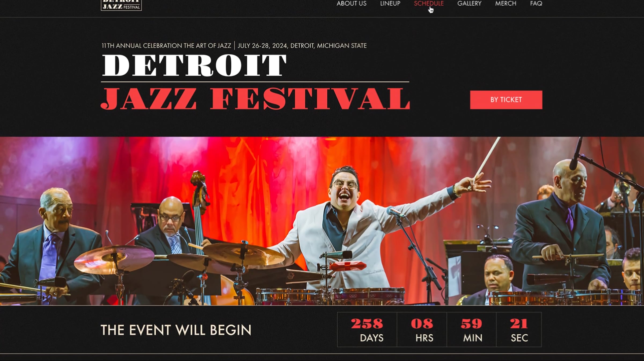This screenshot has height=361, width=644.
Task: Click the man with purple tie at left
Action: [51, 242]
